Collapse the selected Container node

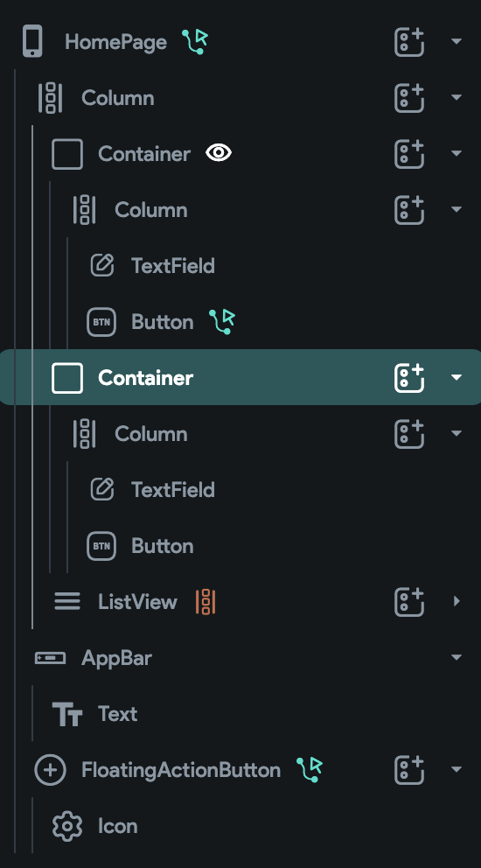pos(457,377)
